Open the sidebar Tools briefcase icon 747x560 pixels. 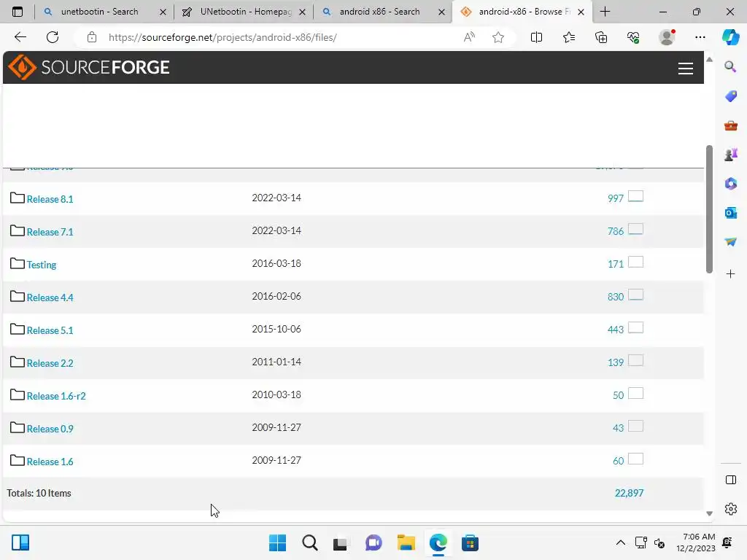730,125
